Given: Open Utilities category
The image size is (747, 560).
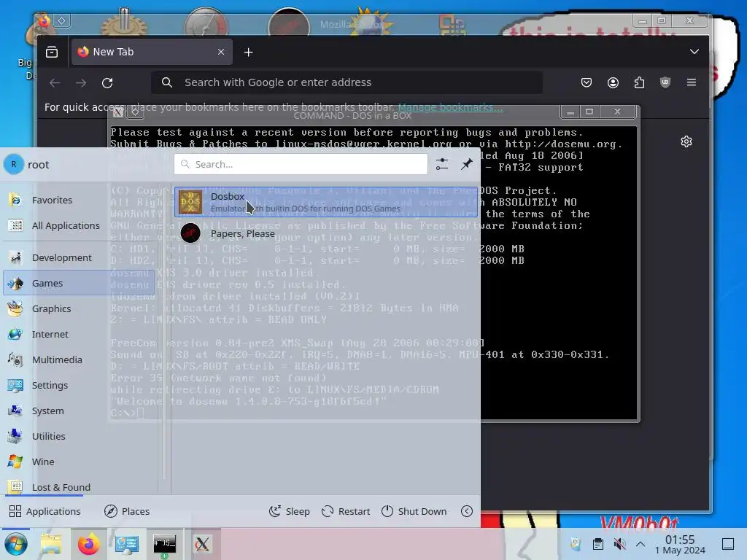Looking at the screenshot, I should [79, 436].
